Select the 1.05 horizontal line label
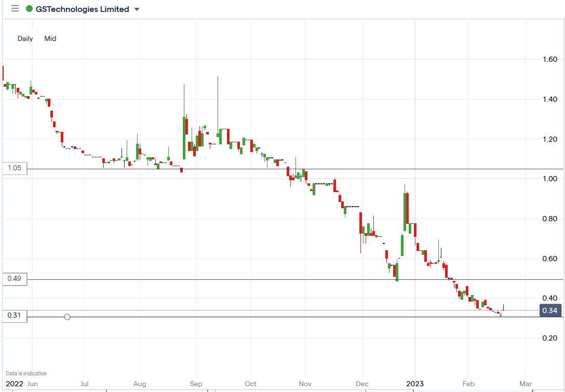The height and width of the screenshot is (392, 565). pyautogui.click(x=15, y=168)
